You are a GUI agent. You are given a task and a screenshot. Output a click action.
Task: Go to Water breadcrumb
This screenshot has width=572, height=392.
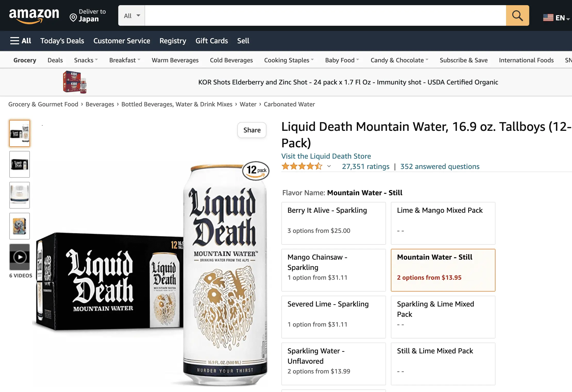tap(248, 104)
